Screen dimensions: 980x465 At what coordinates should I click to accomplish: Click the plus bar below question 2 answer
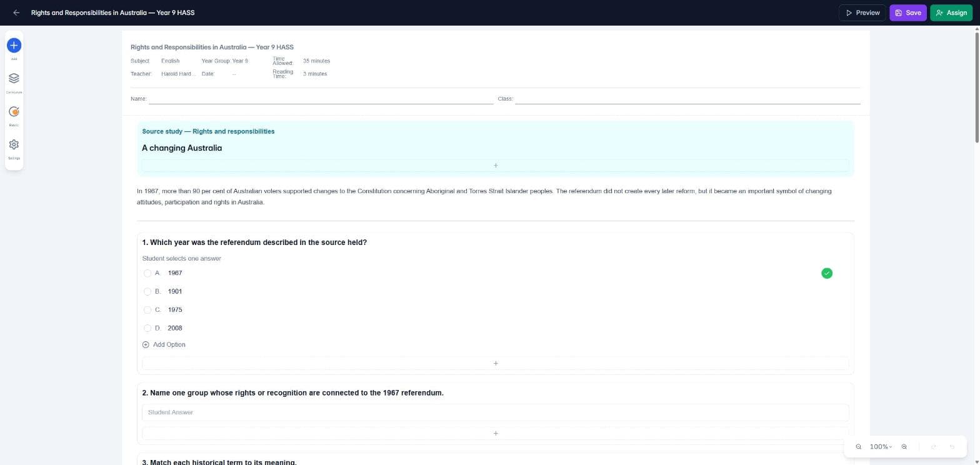(495, 433)
